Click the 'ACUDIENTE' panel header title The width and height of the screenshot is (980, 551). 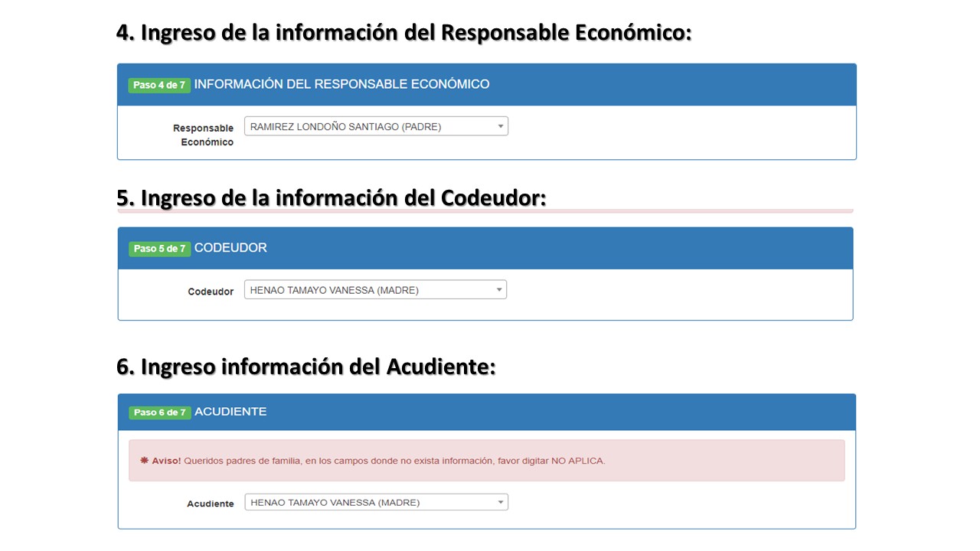[x=230, y=412]
